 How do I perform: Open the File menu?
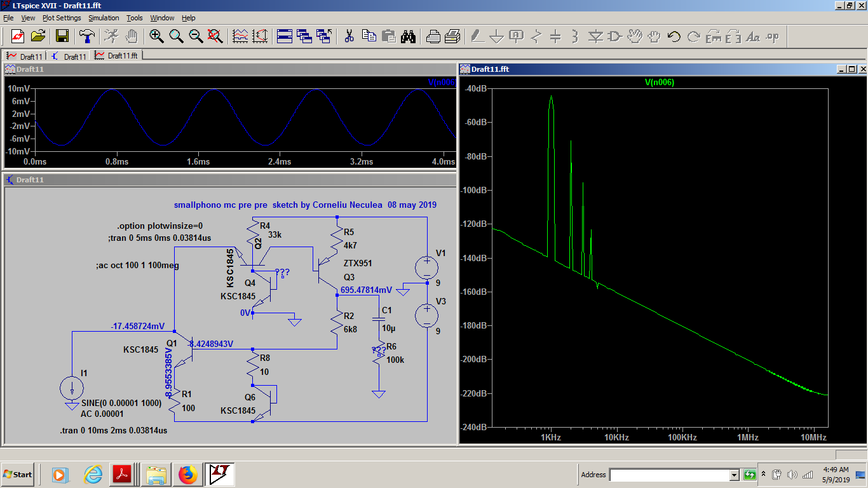coord(8,18)
